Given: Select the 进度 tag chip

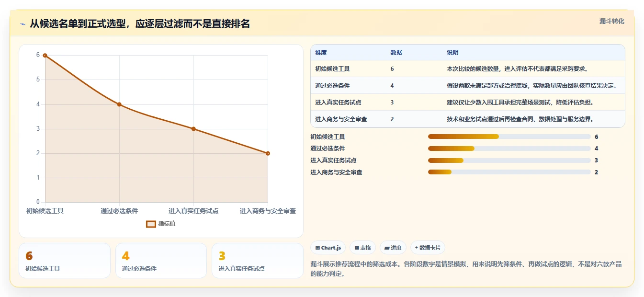Looking at the screenshot, I should [393, 248].
